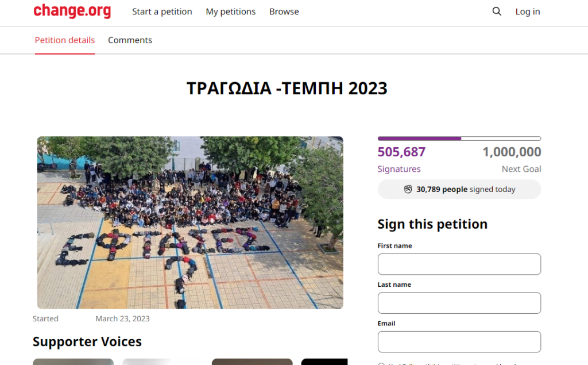Switch to the Comments tab

[x=130, y=40]
